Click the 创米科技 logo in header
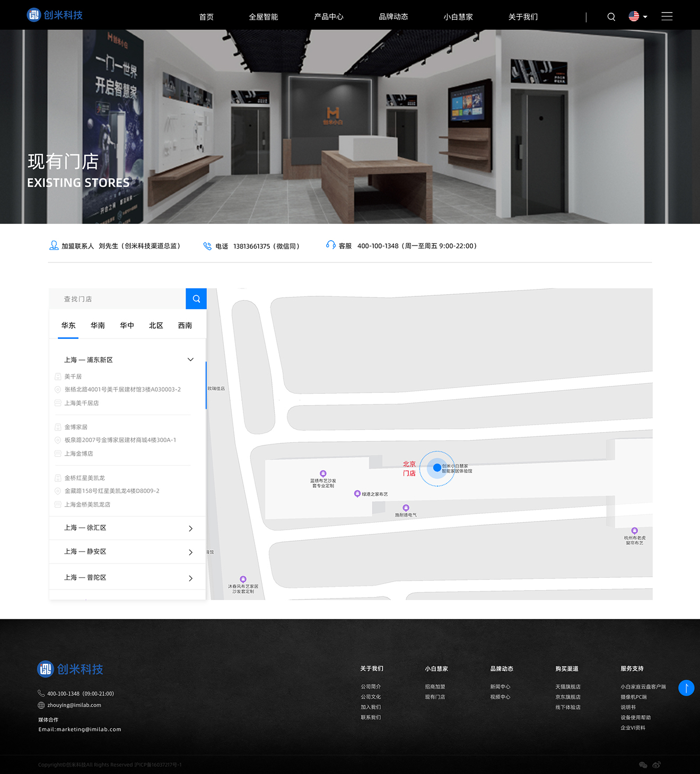 pos(55,15)
